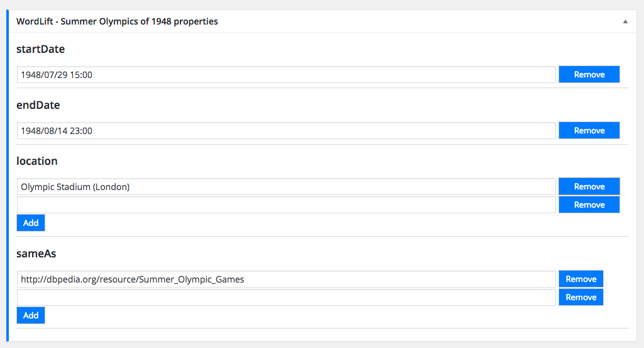The height and width of the screenshot is (348, 644).
Task: Remove the endDate value
Action: (589, 131)
